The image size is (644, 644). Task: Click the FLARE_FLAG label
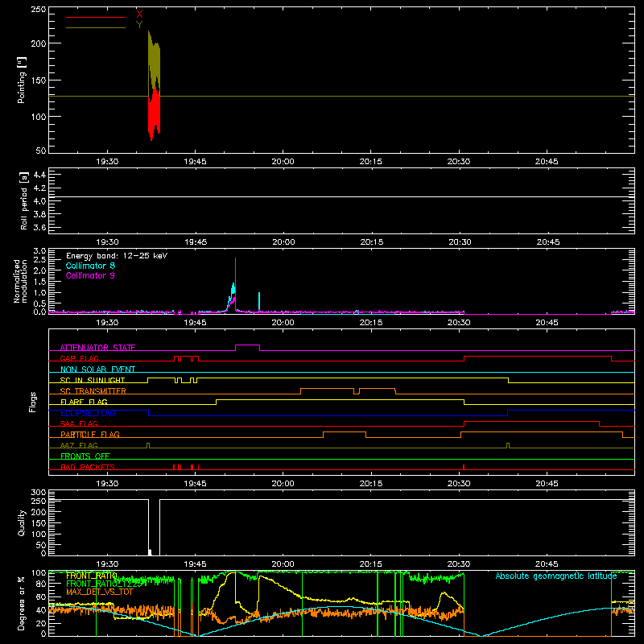point(84,402)
